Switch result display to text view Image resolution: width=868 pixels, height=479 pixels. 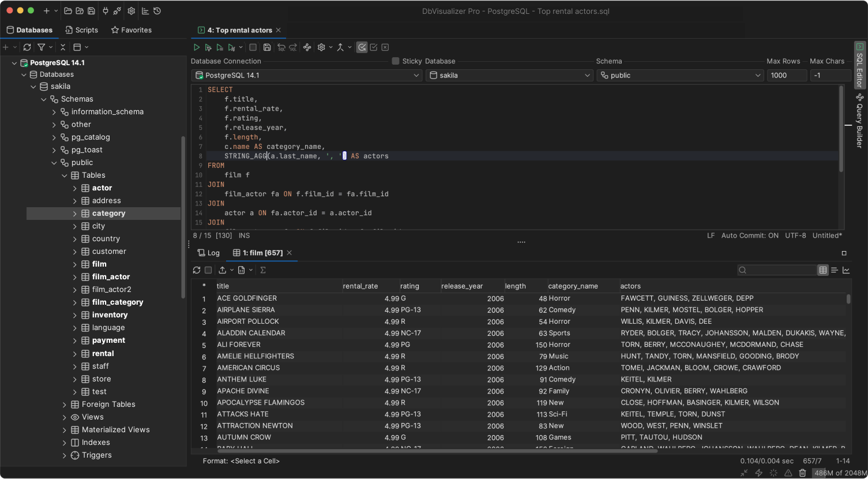[x=835, y=270]
